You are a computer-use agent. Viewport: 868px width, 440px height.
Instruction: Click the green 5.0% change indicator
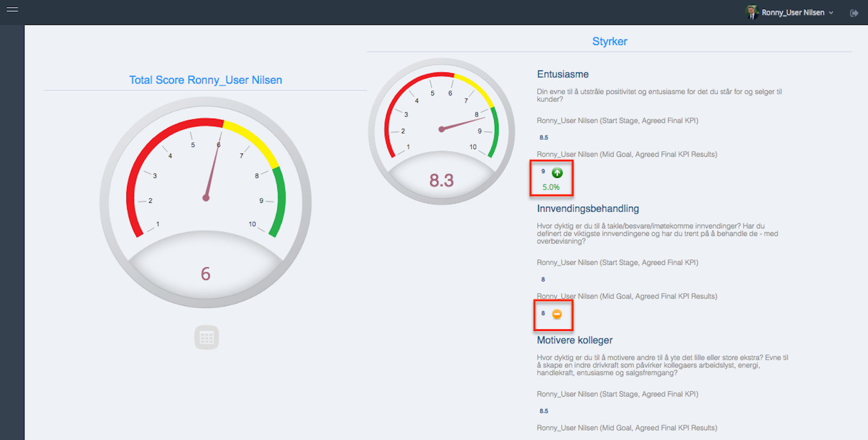pyautogui.click(x=551, y=187)
